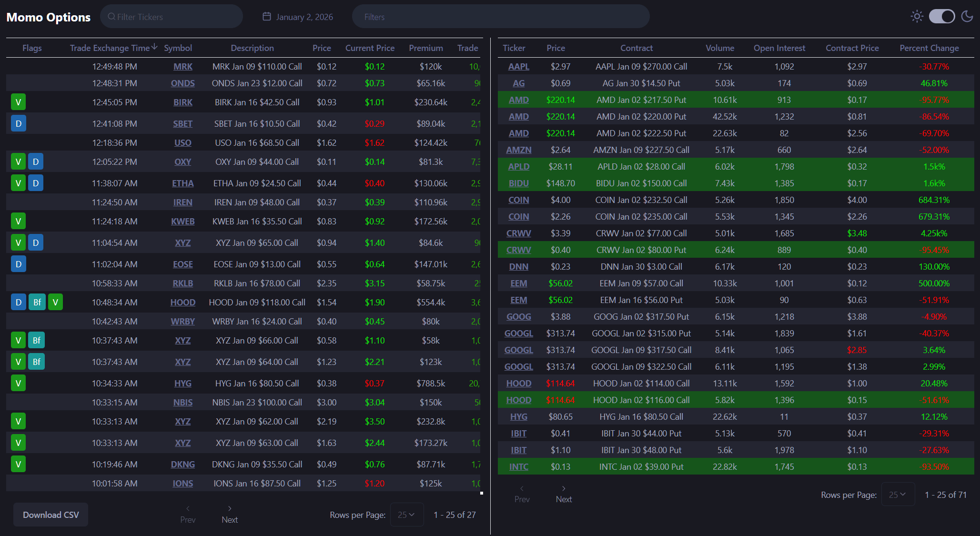Toggle the light/dark theme switch
This screenshot has height=536, width=980.
click(942, 17)
